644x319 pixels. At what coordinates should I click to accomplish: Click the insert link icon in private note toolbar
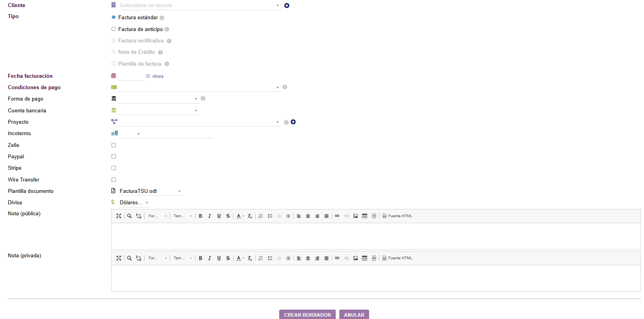point(337,258)
